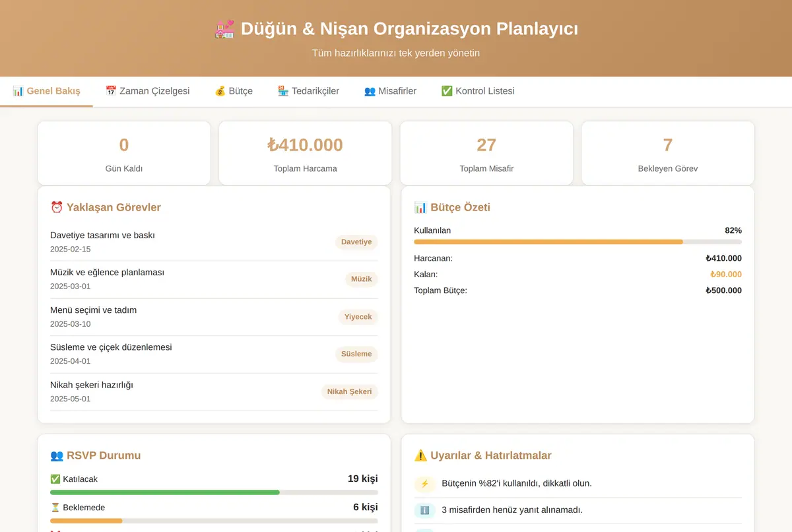Click the wedding emoji icon in the header
This screenshot has width=792, height=532.
pyautogui.click(x=225, y=29)
